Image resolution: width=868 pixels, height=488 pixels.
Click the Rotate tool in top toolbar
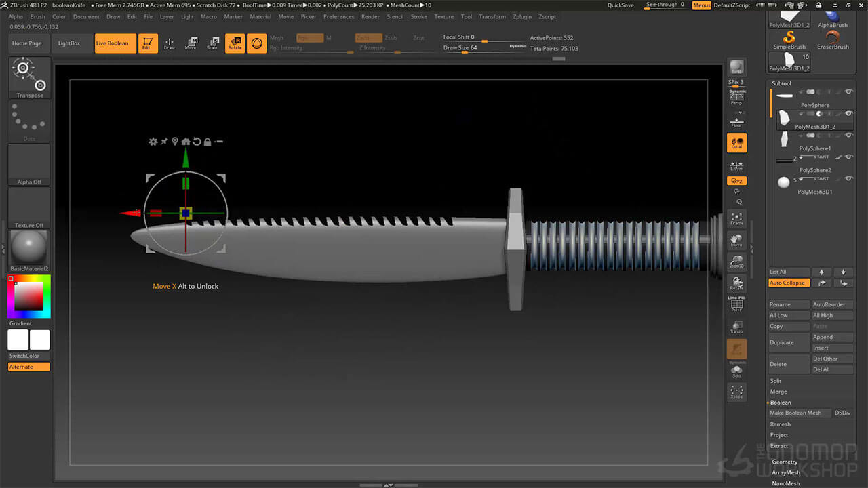tap(235, 43)
